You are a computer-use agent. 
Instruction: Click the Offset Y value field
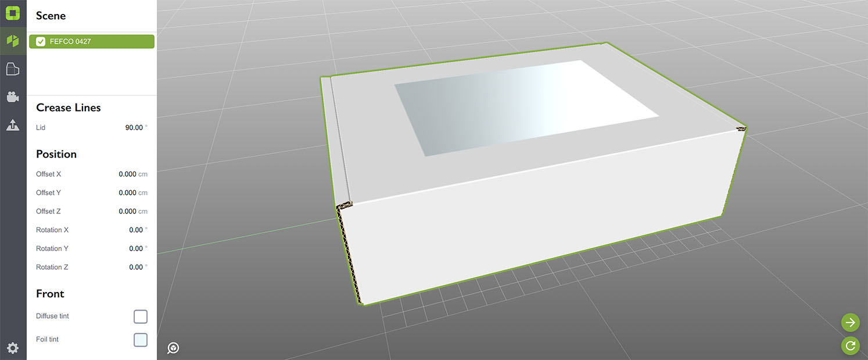[x=127, y=193]
